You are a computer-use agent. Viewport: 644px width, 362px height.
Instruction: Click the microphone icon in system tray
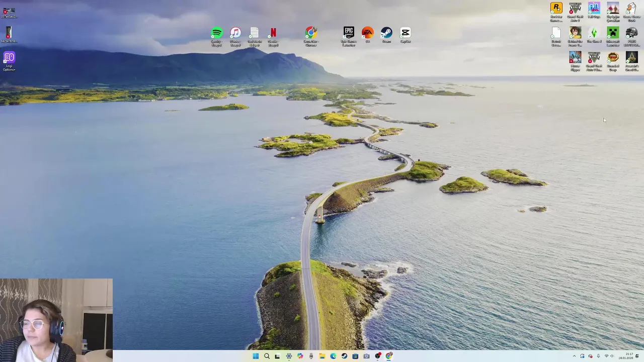coord(598,356)
